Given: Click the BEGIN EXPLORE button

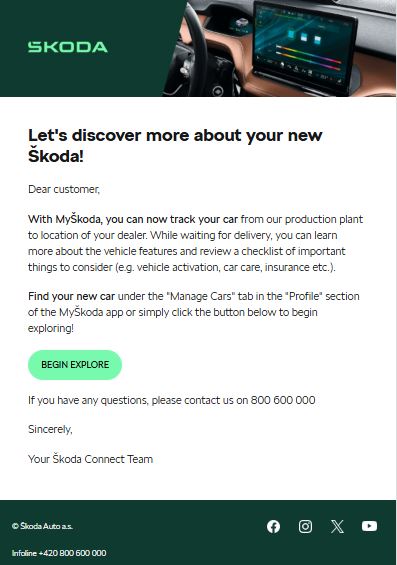Looking at the screenshot, I should click(75, 365).
